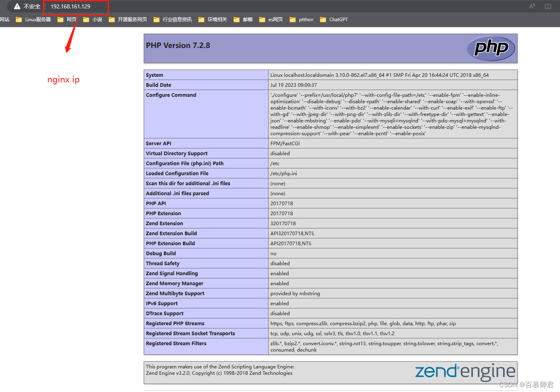560x392 pixels.
Task: Open the Linux服务器 bookmark folder
Action: [x=33, y=20]
